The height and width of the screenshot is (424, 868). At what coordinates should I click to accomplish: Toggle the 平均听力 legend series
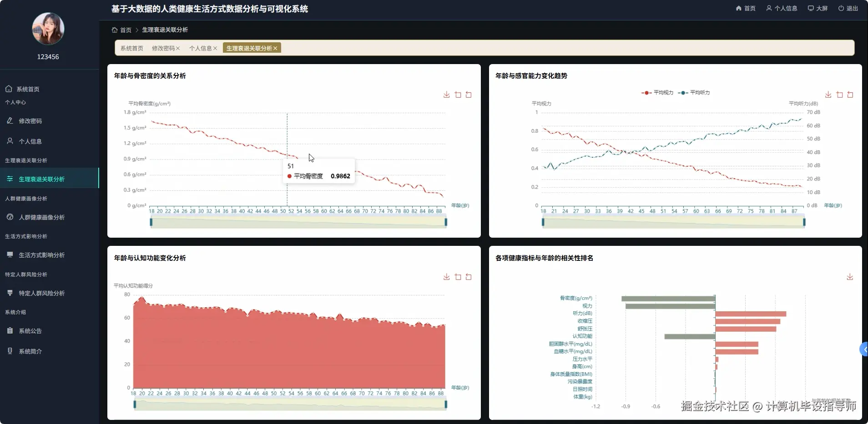click(695, 92)
